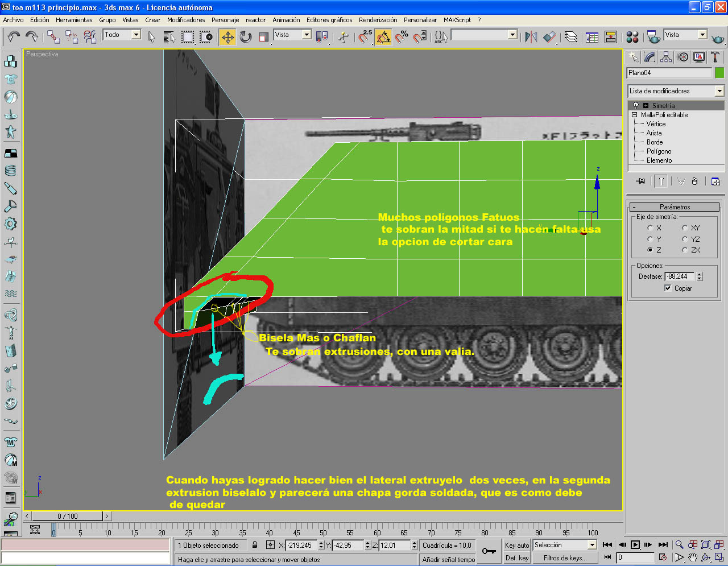Open the Select by Name list tool
This screenshot has height=566, width=728.
[169, 37]
